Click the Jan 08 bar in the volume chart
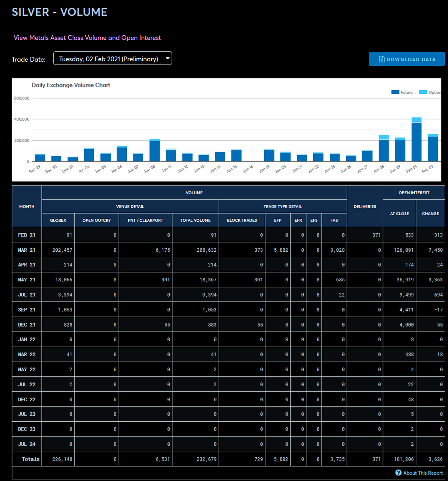 click(154, 150)
